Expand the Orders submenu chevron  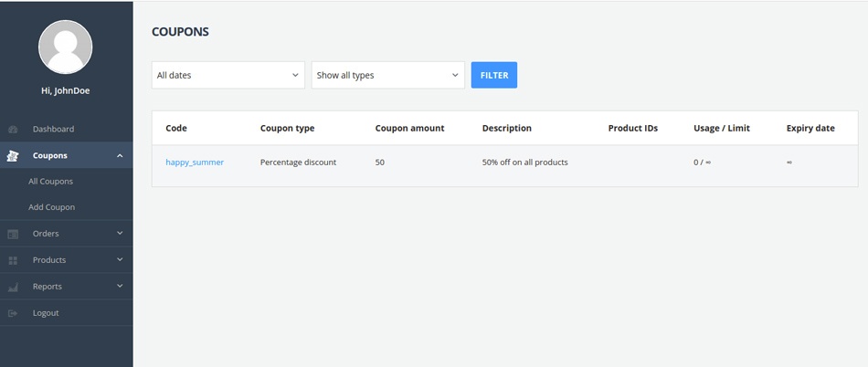120,234
